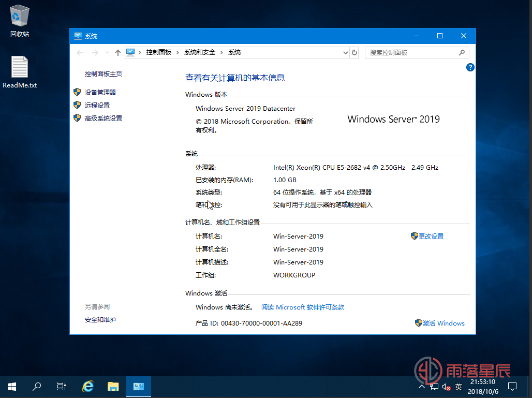Viewport: 532px width, 398px height.
Task: Close the System window
Action: point(464,36)
